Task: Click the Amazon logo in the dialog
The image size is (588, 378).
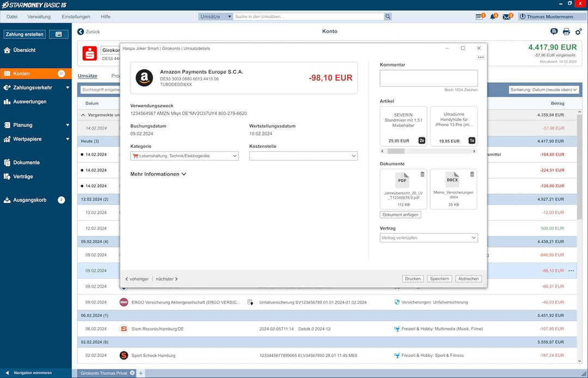Action: click(x=144, y=78)
